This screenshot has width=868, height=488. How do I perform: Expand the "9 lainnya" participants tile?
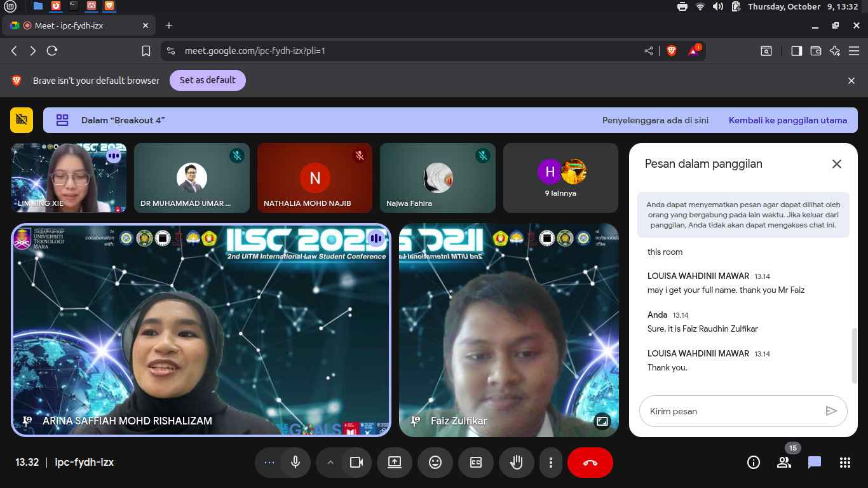coord(560,177)
